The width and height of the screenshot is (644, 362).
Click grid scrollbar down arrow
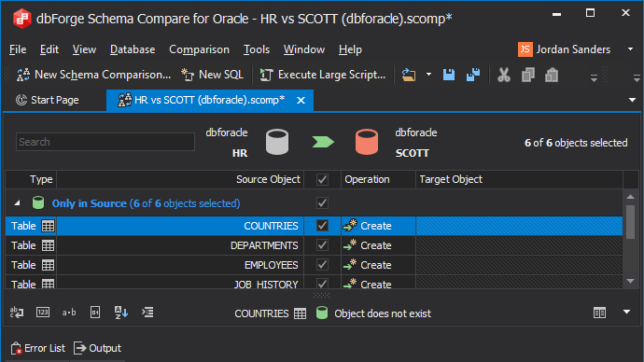click(630, 281)
